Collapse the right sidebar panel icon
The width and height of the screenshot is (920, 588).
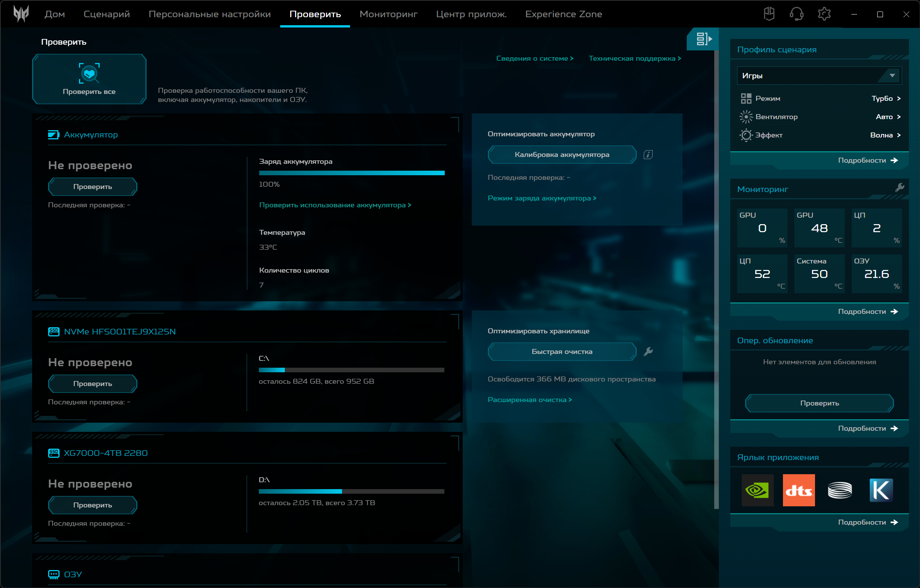(x=704, y=39)
